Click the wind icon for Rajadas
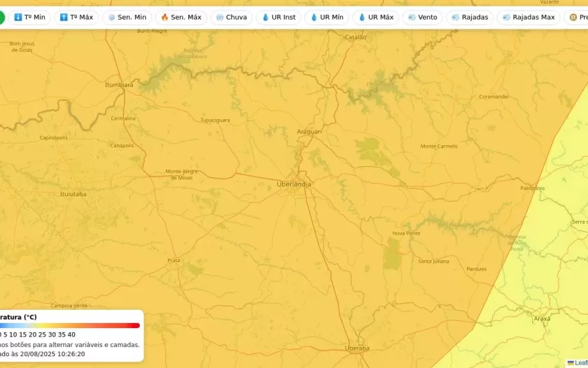Screen dimensions: 588x368 coord(456,17)
